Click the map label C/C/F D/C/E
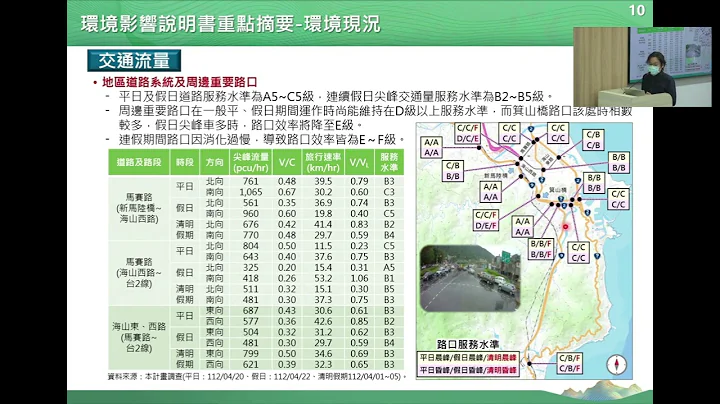The height and width of the screenshot is (404, 720). pos(468,133)
